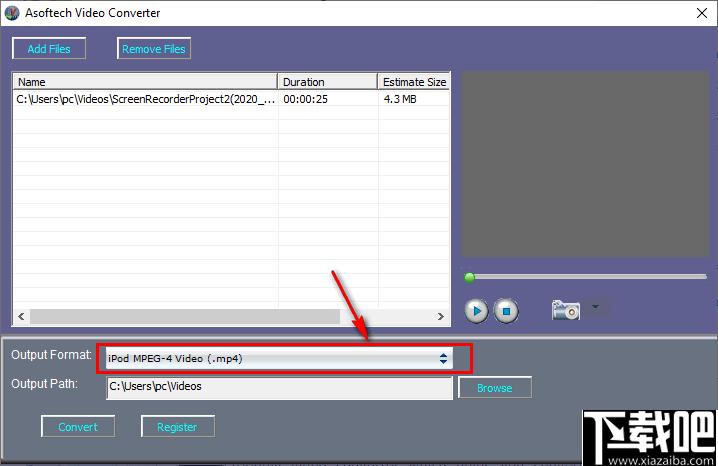This screenshot has height=466, width=718.
Task: Click the file list's right scroll arrow
Action: click(441, 316)
